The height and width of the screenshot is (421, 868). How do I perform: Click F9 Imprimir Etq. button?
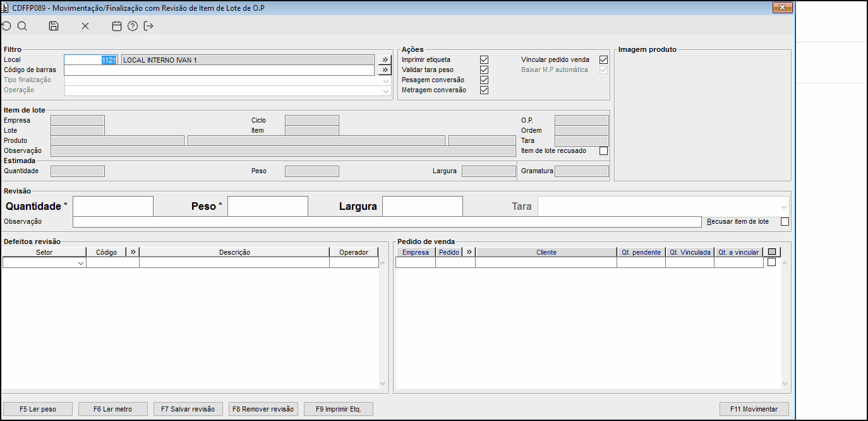point(339,409)
